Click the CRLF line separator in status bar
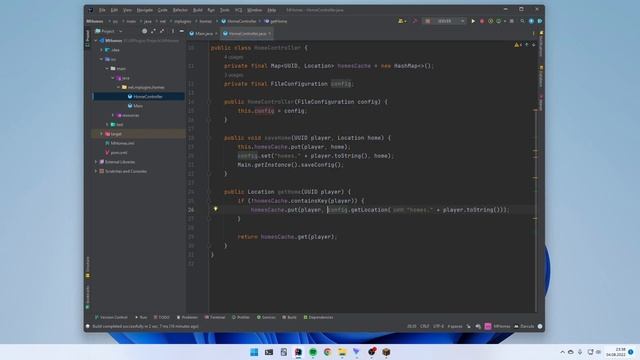 tap(424, 326)
